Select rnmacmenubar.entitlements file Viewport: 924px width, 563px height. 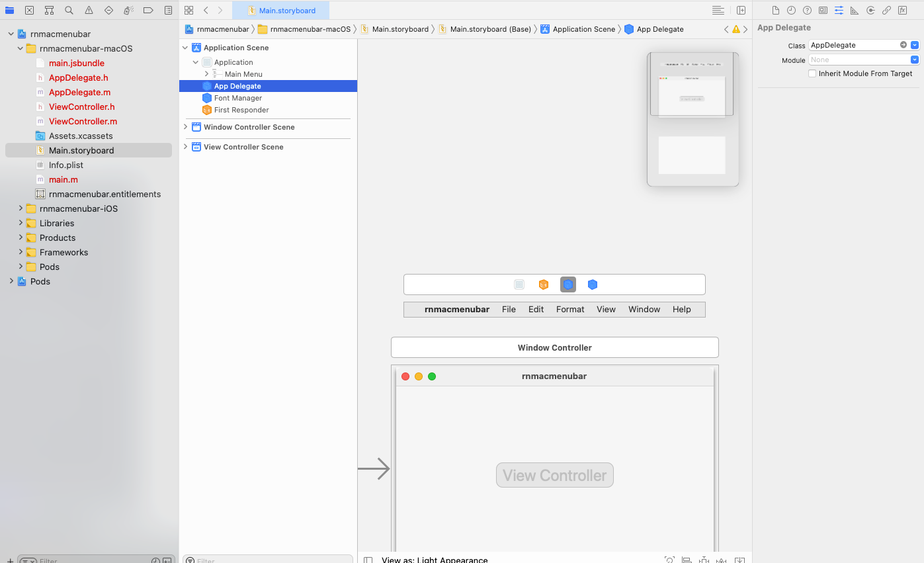pyautogui.click(x=105, y=194)
